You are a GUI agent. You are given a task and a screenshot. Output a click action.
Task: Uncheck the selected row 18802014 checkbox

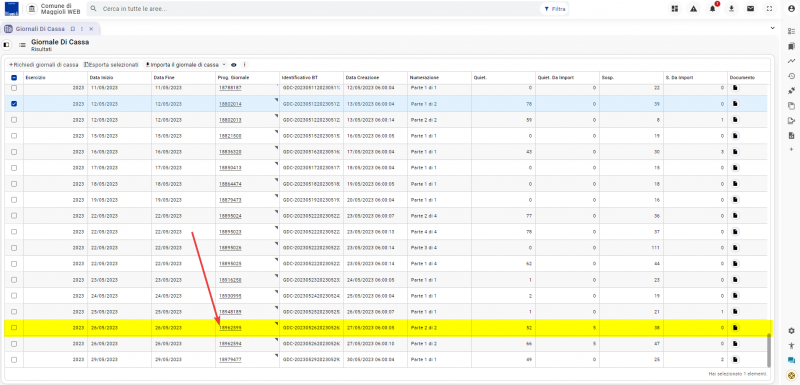click(14, 104)
